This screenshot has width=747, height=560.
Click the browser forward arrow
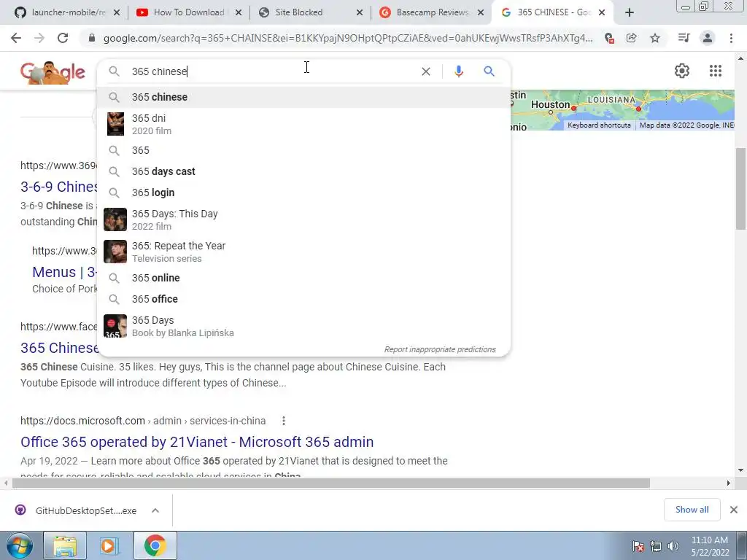click(39, 38)
